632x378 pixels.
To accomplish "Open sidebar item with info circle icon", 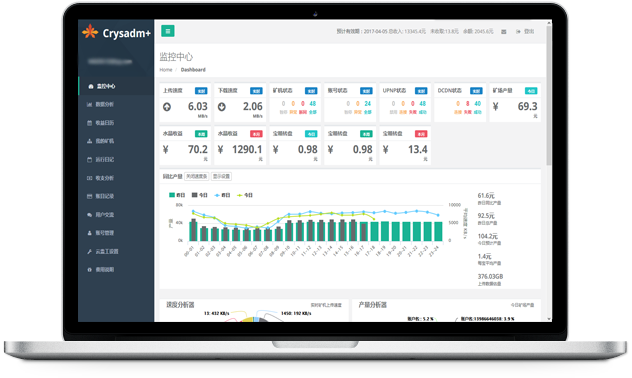I will [x=116, y=270].
